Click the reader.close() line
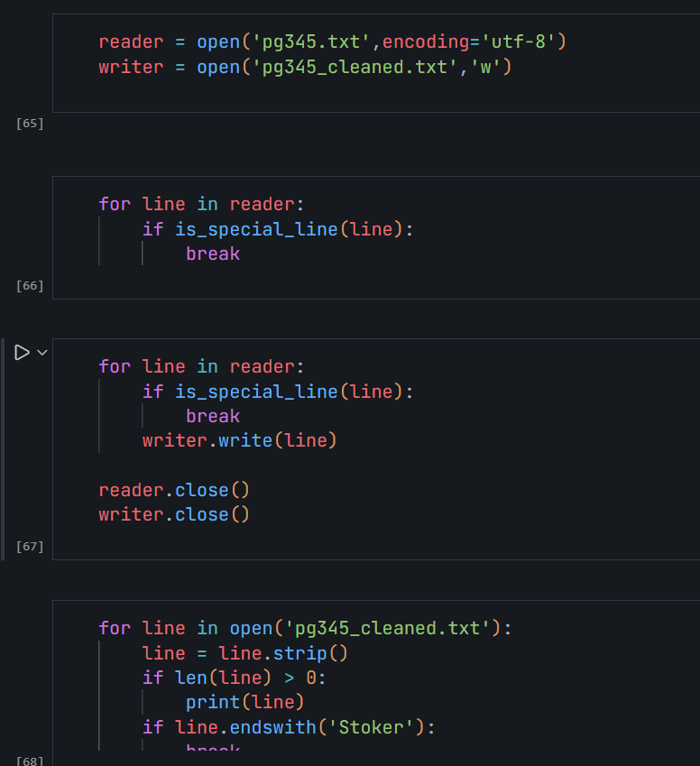The image size is (700, 766). point(174,490)
